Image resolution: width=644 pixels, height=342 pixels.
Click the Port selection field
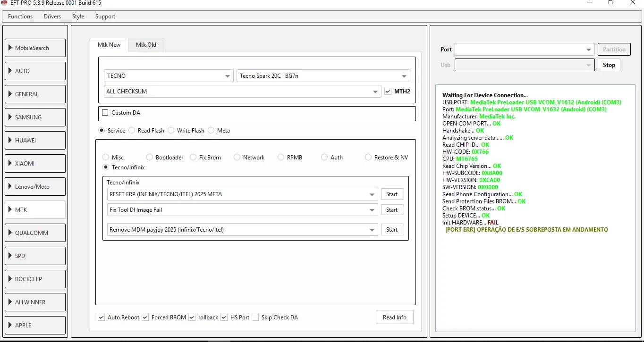pyautogui.click(x=524, y=50)
